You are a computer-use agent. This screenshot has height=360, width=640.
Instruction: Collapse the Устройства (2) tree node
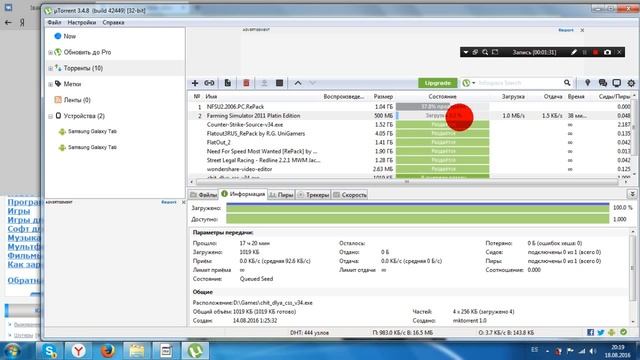(50, 116)
